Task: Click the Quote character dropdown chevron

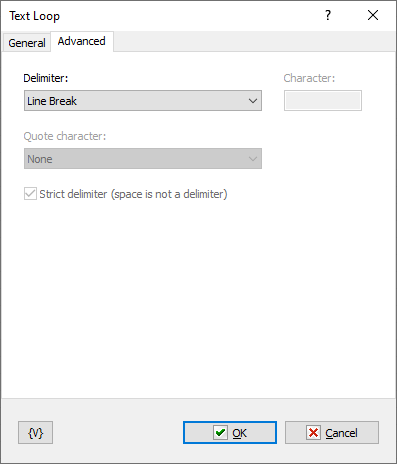Action: click(x=253, y=159)
